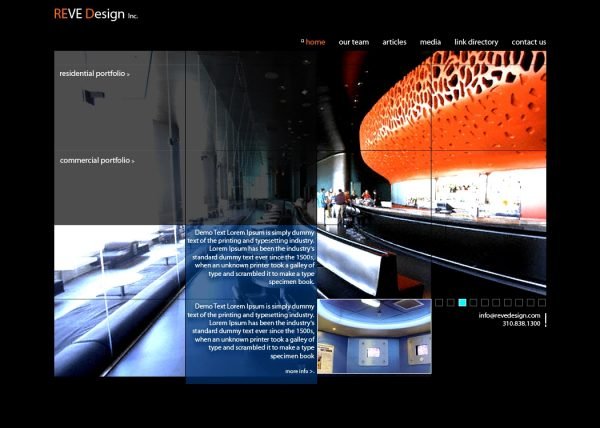
Task: Select the seventh slideshow indicator square
Action: pos(507,303)
